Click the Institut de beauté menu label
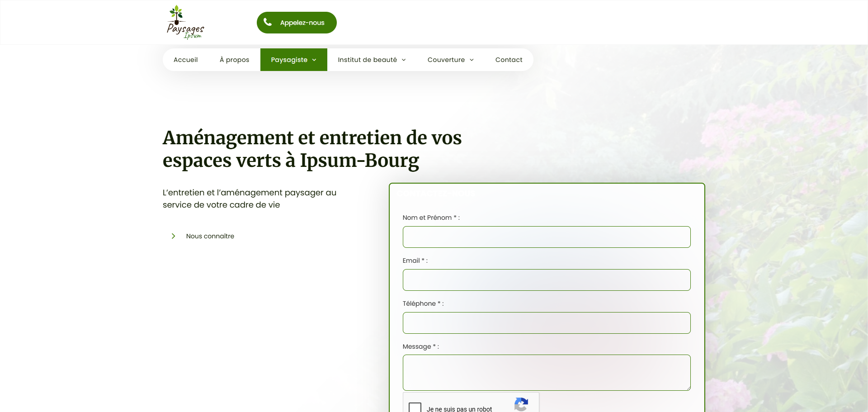This screenshot has height=412, width=868. [x=367, y=60]
